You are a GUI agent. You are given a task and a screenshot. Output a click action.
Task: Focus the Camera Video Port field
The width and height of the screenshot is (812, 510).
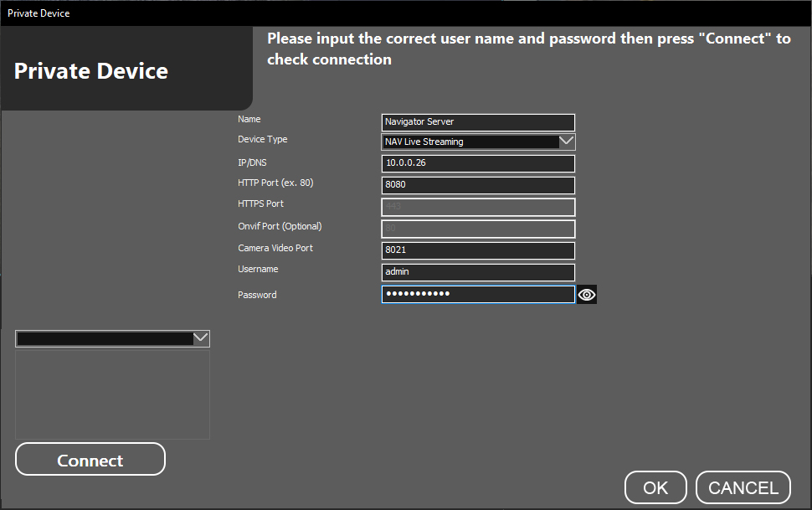(478, 250)
